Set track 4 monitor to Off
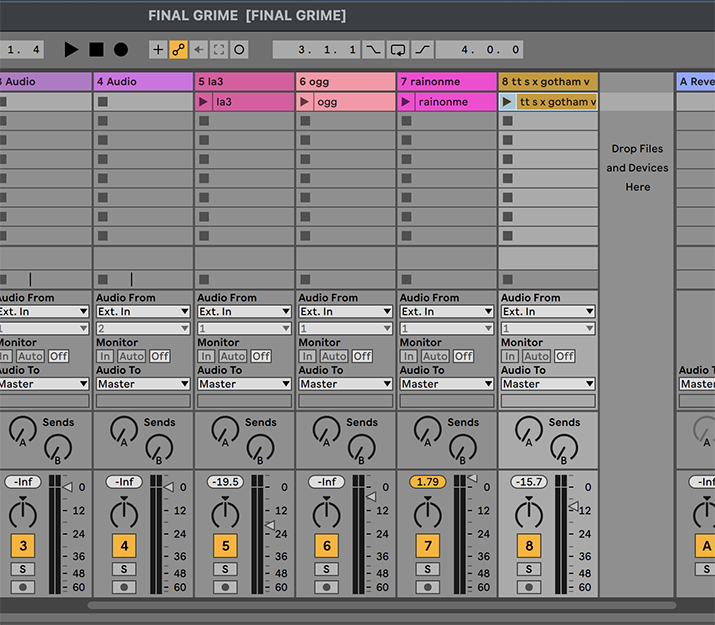Screen dimensions: 715x625 [x=160, y=356]
